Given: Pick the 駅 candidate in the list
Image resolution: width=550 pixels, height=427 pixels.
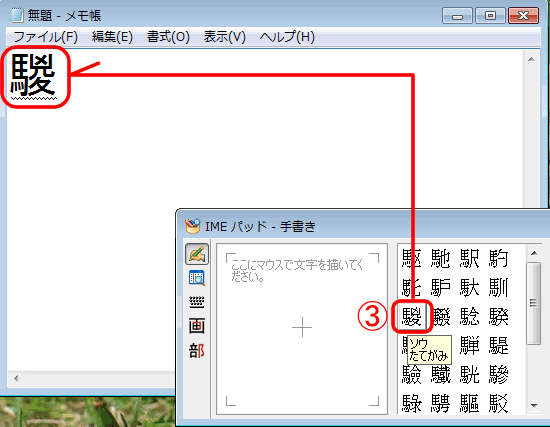Looking at the screenshot, I should pyautogui.click(x=469, y=259).
